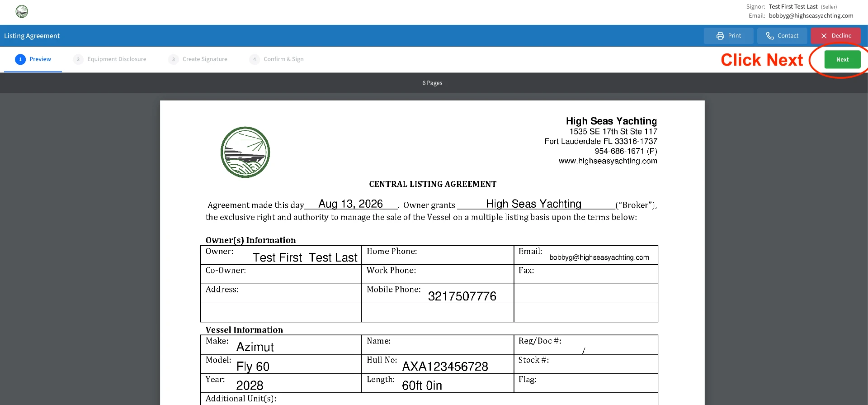This screenshot has width=868, height=405.
Task: Click the CENTRAL LISTING AGREEMENT heading
Action: tap(433, 184)
